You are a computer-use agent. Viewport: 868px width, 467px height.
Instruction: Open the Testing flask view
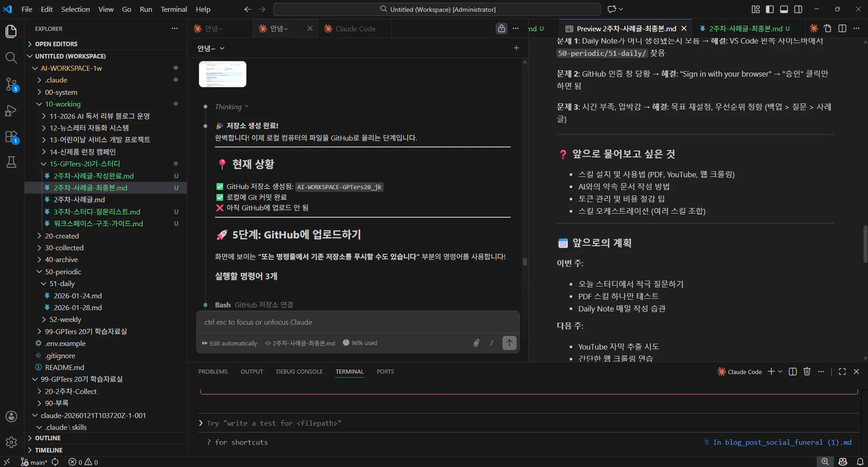pyautogui.click(x=11, y=162)
